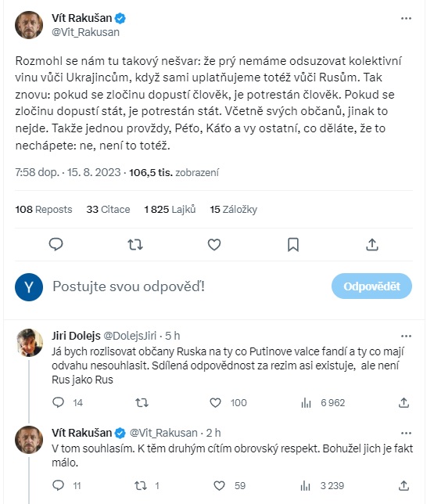The image size is (434, 504).
Task: Like the main tweet with the heart icon
Action: tap(214, 245)
